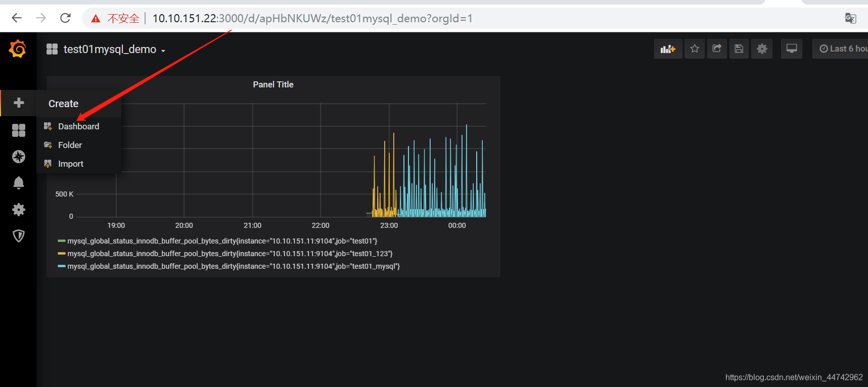Select Dashboard in the Create menu
The width and height of the screenshot is (868, 387).
[x=78, y=126]
